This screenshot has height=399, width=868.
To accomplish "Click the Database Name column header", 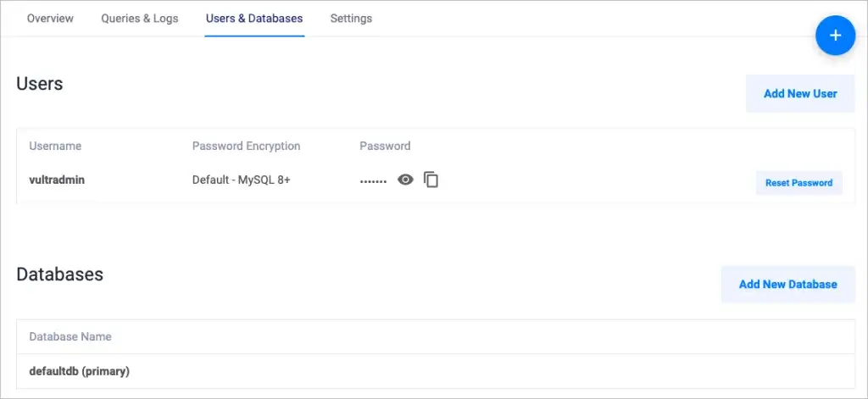I will [70, 336].
